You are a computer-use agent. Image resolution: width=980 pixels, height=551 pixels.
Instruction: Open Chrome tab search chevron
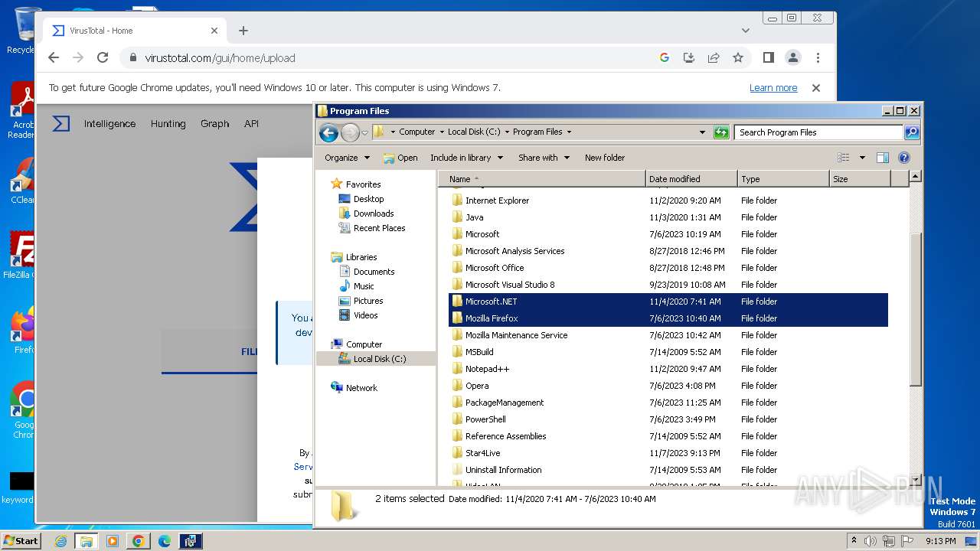point(746,31)
